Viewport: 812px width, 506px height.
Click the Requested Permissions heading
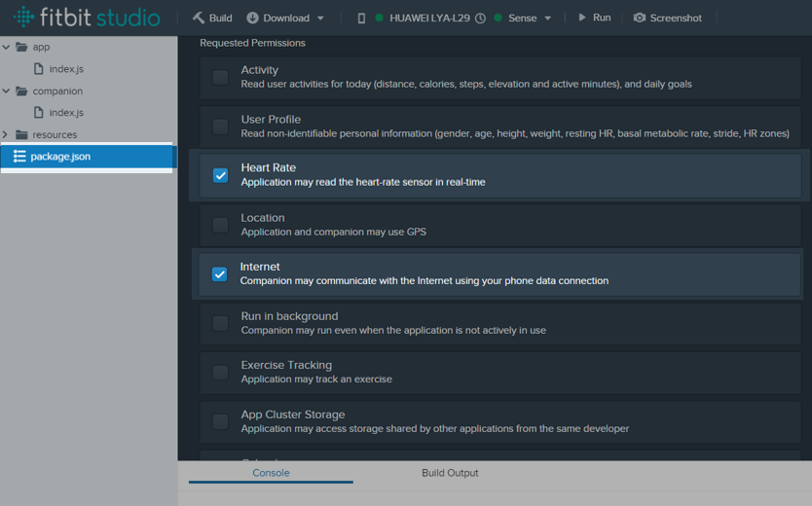coord(253,43)
